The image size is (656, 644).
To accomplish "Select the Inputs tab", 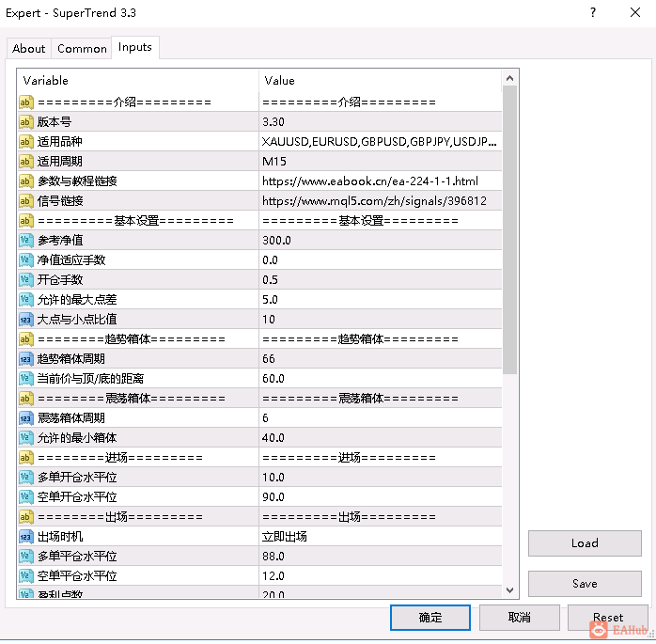I will [x=134, y=47].
